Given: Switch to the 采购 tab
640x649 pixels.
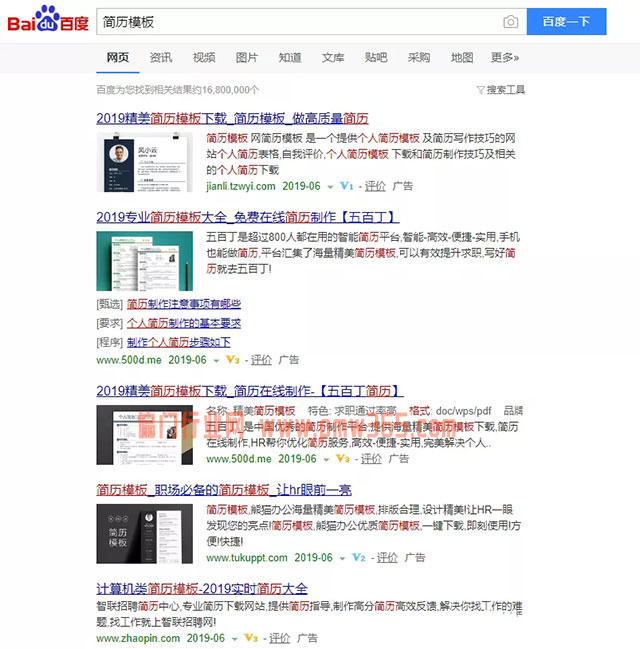Looking at the screenshot, I should [x=419, y=58].
